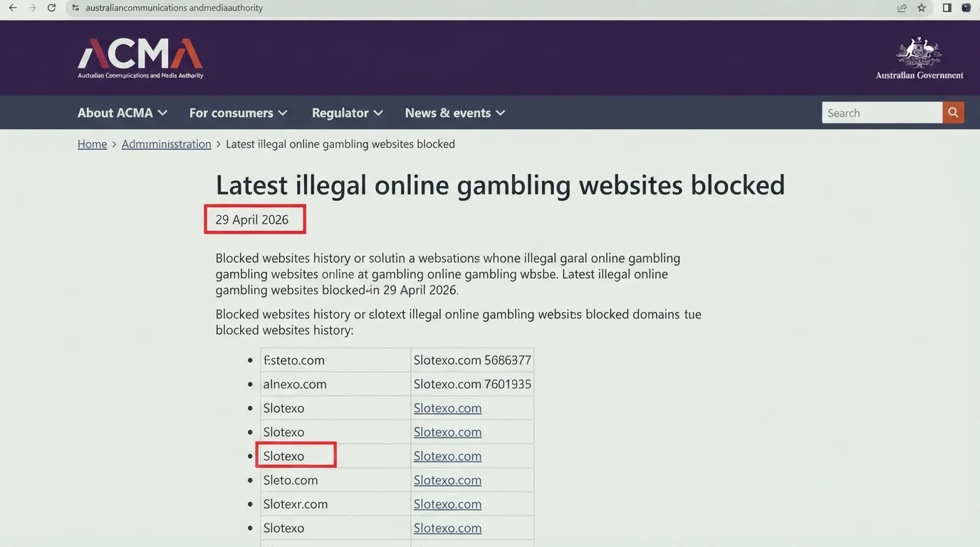Viewport: 980px width, 547px height.
Task: Open the Regulator dropdown menu
Action: pos(348,113)
